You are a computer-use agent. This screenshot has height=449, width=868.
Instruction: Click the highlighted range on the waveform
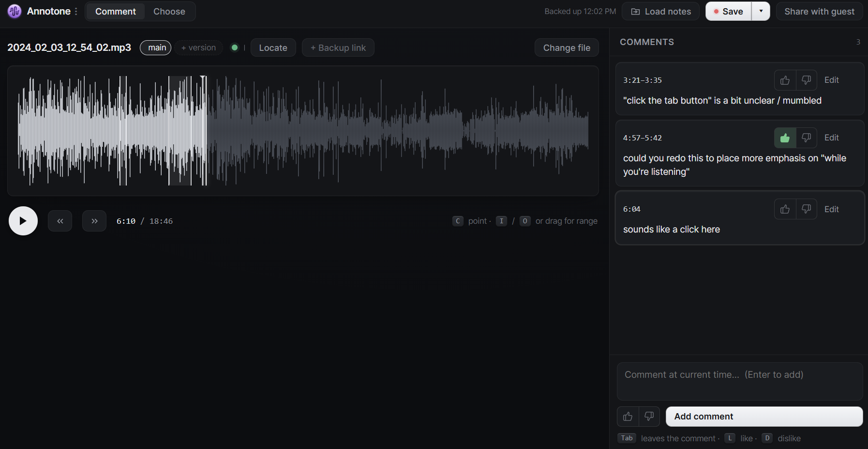pos(180,131)
